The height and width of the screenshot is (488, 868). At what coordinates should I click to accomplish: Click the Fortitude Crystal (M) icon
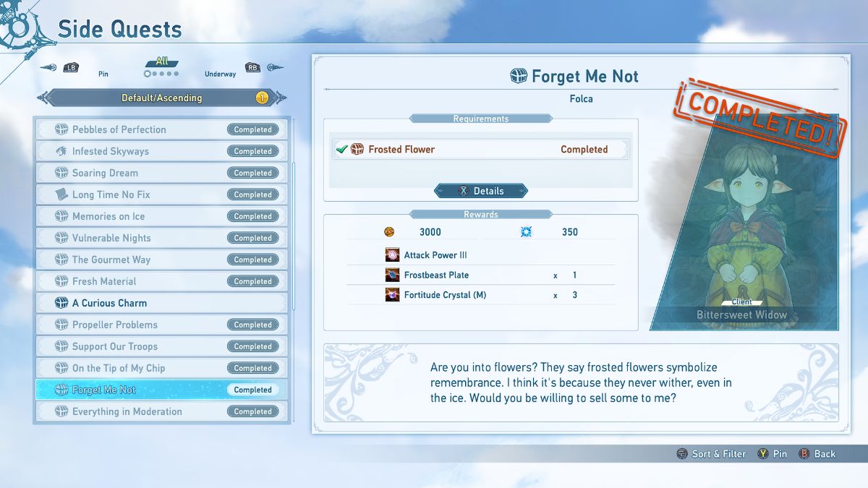click(392, 295)
